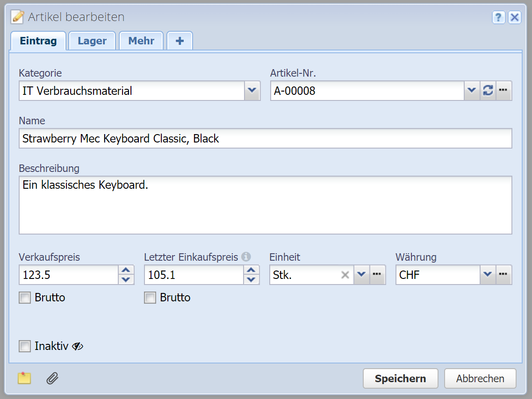Viewport: 532px width, 399px height.
Task: Tick Brutto checkbox under Letzter Einkaufspreis
Action: pyautogui.click(x=150, y=298)
